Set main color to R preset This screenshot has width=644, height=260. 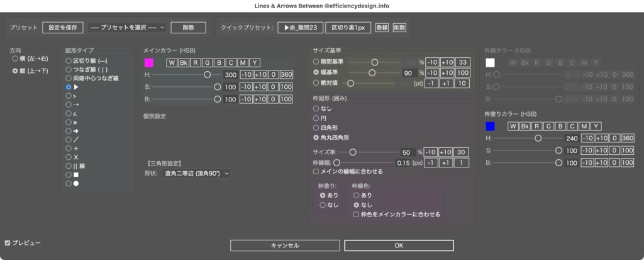pos(196,62)
